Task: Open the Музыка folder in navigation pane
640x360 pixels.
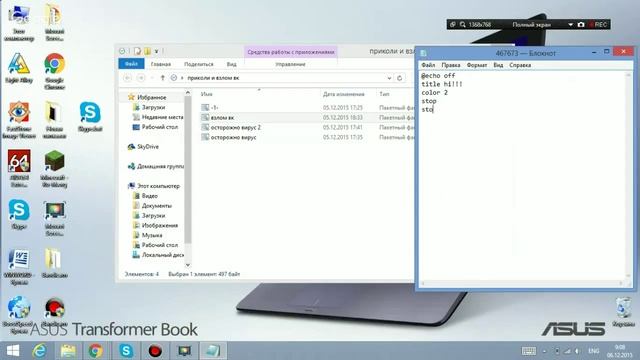Action: tap(152, 235)
